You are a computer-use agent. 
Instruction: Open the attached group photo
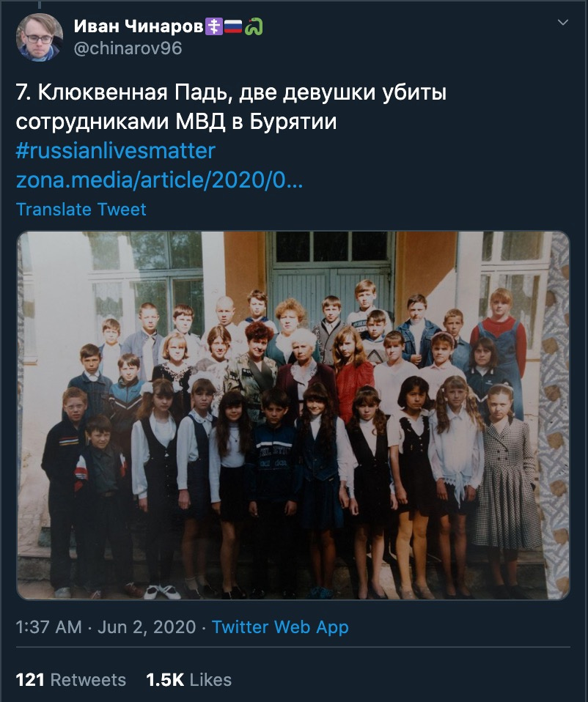pyautogui.click(x=293, y=415)
